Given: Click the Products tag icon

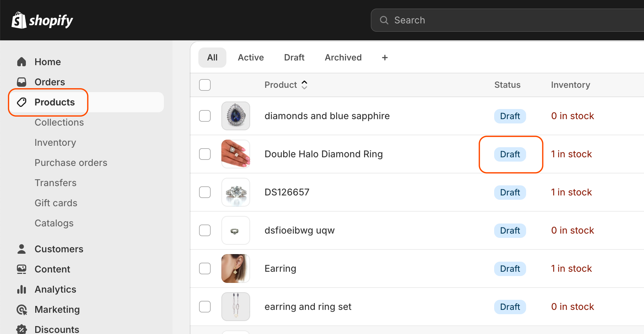Looking at the screenshot, I should (x=22, y=102).
